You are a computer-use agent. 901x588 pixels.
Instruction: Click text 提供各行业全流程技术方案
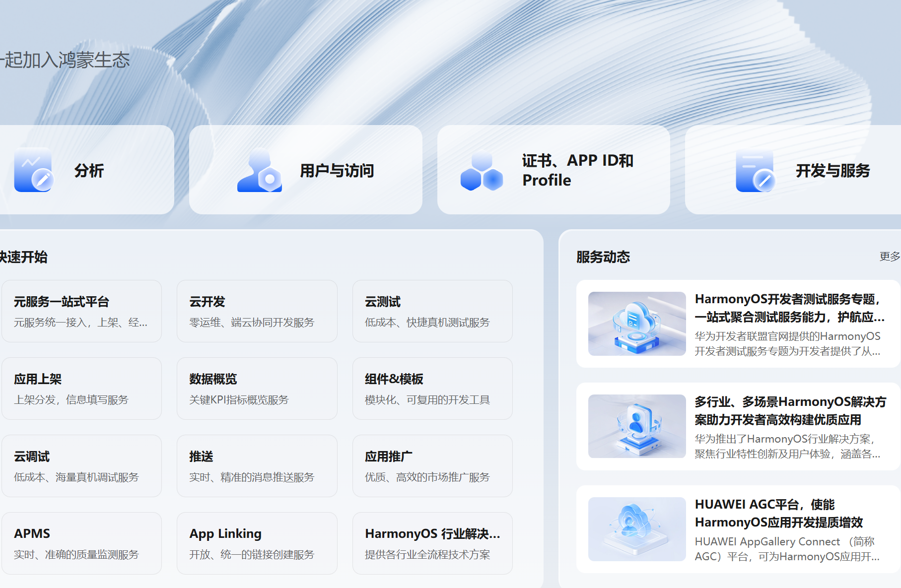427,555
